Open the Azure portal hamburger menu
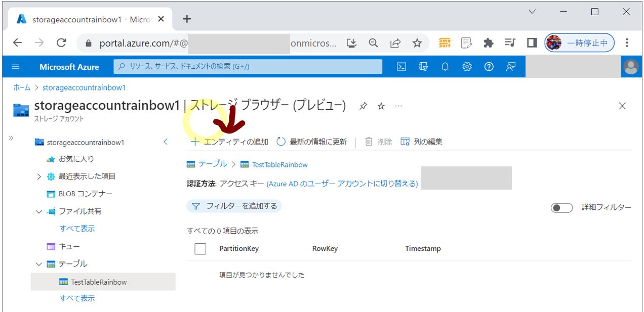The width and height of the screenshot is (644, 312). tap(16, 66)
